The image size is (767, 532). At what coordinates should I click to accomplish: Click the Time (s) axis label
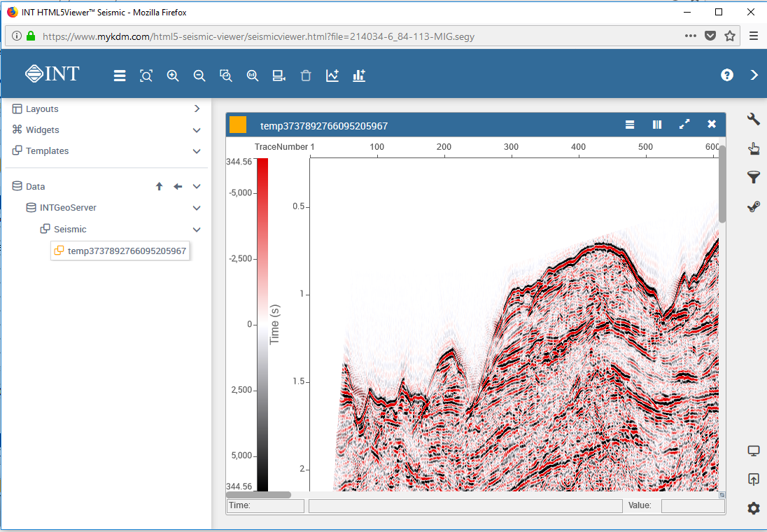(274, 324)
